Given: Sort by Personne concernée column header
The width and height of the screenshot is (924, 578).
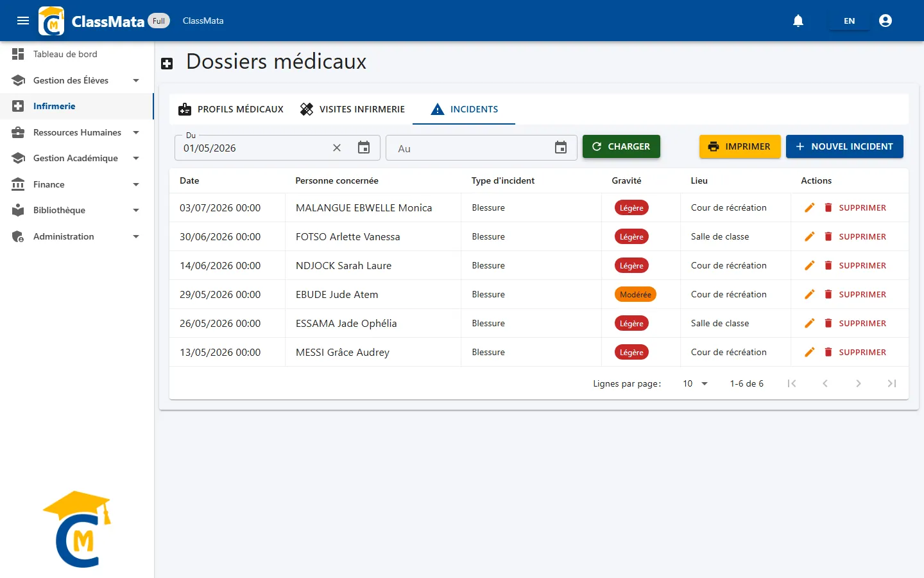Looking at the screenshot, I should pos(337,180).
